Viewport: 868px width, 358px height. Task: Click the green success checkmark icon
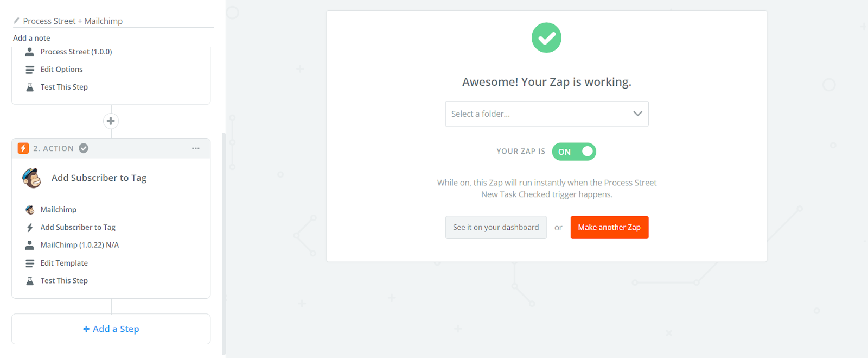546,37
